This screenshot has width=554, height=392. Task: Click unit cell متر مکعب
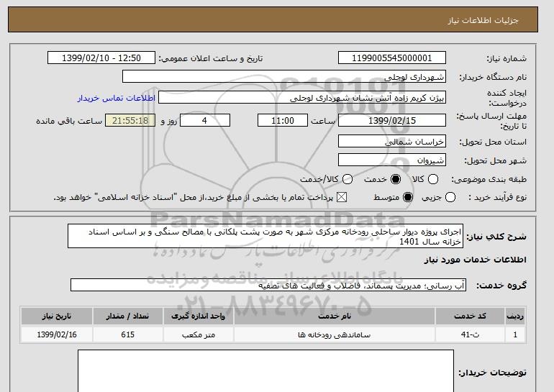[x=198, y=334]
